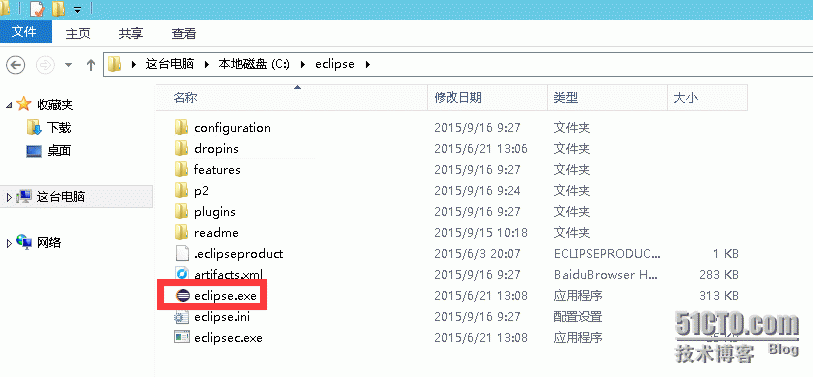Select the eclipsec.exe file name
The width and height of the screenshot is (813, 377).
tap(228, 338)
